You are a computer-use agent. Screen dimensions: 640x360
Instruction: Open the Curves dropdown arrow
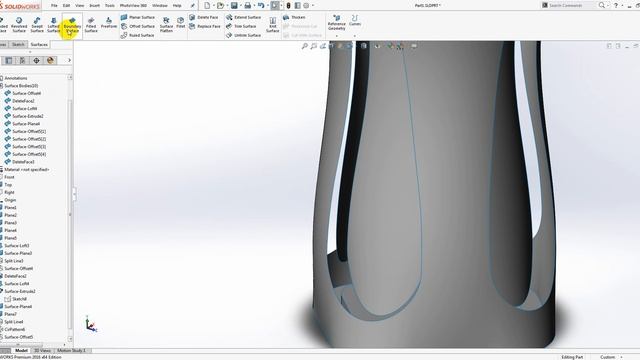(x=354, y=36)
